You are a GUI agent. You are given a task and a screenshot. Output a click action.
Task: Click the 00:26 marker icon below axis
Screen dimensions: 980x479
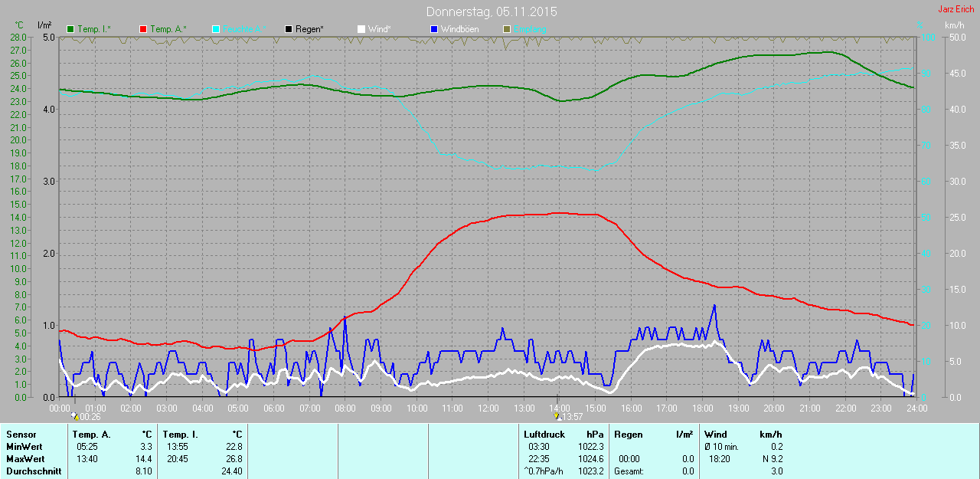(x=74, y=416)
